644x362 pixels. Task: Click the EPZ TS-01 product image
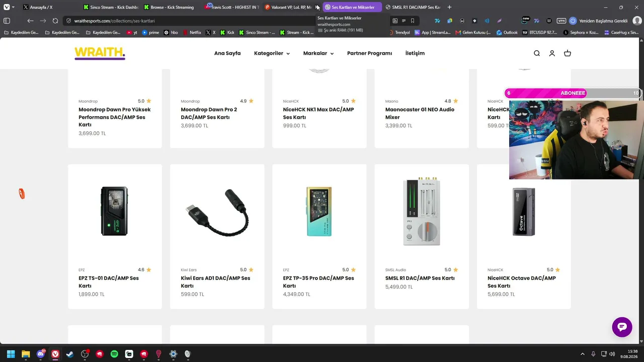[x=115, y=211]
